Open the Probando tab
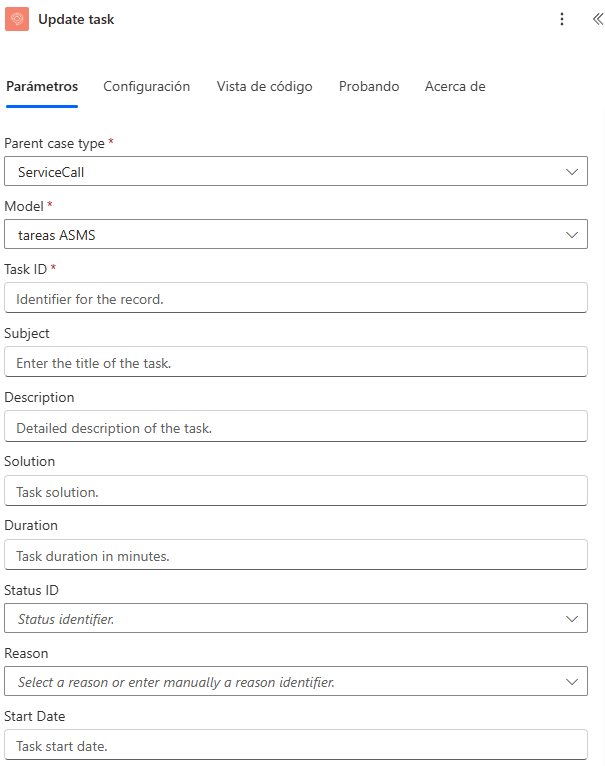Screen dimensions: 605x766 (369, 87)
